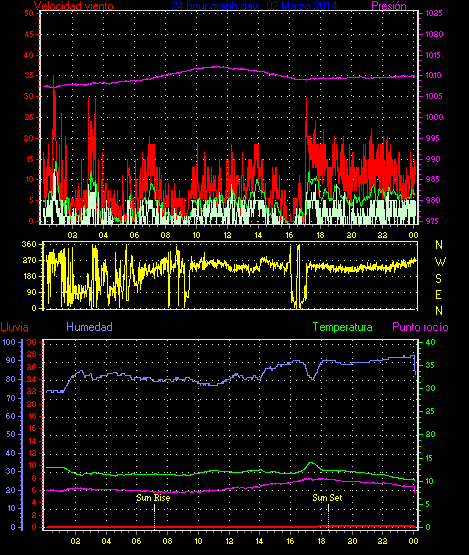469x555 pixels.
Task: Click the Humedad legend label
Action: point(89,327)
